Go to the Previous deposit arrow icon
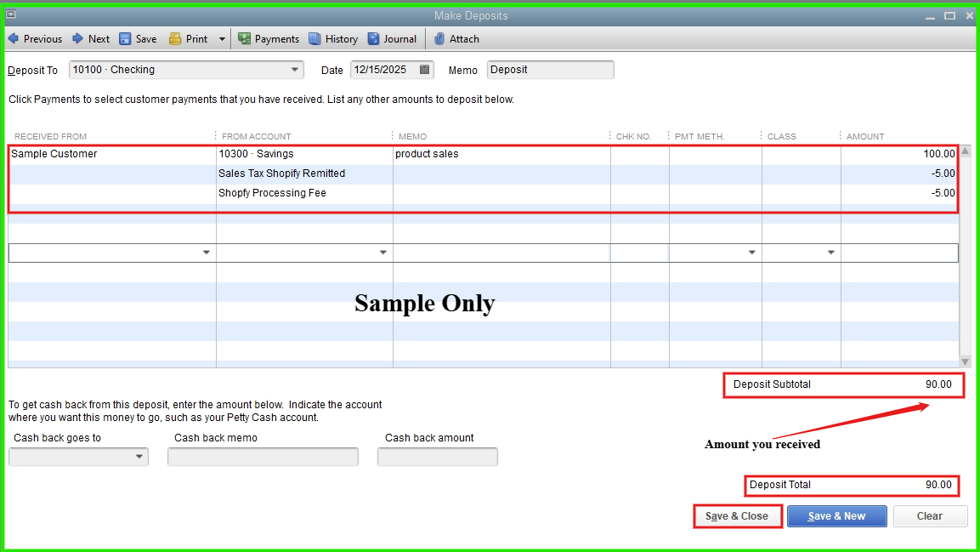Screen dimensions: 980x552 [x=14, y=38]
